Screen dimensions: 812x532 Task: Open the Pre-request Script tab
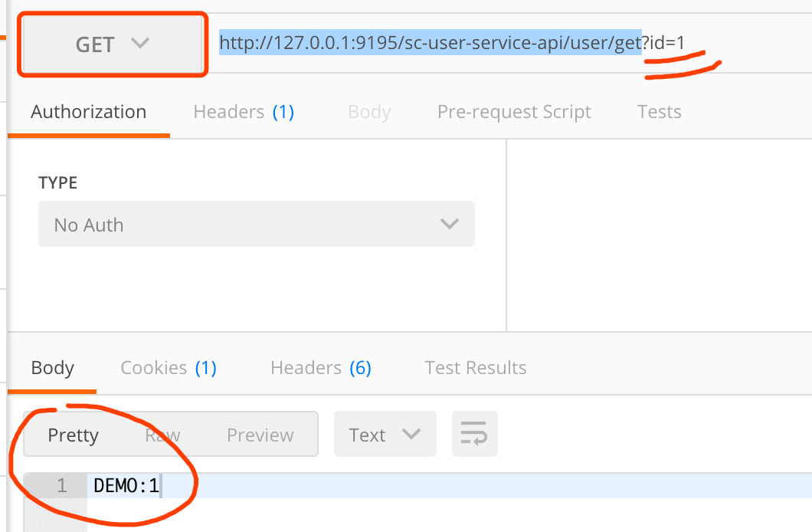514,112
